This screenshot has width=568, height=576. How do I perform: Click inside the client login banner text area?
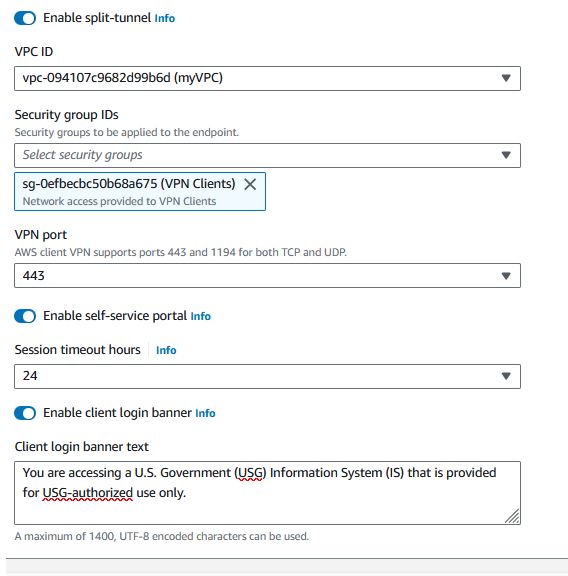click(267, 493)
